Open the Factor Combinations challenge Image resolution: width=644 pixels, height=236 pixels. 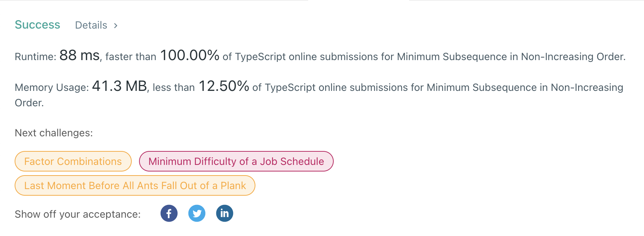tap(73, 161)
